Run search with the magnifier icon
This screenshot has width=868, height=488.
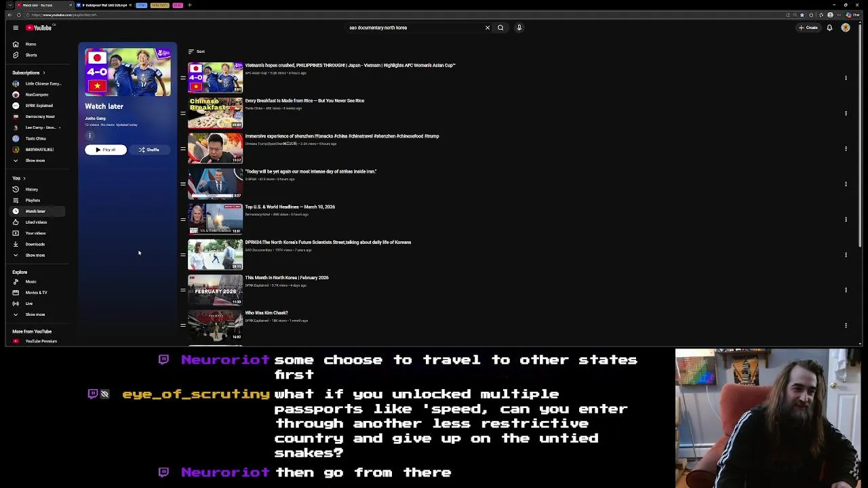[x=500, y=28]
